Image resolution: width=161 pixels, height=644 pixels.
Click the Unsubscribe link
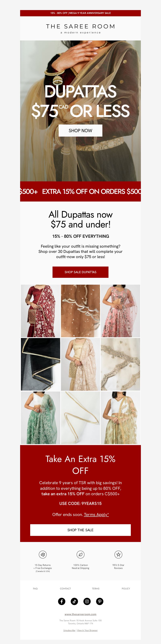tap(69, 630)
